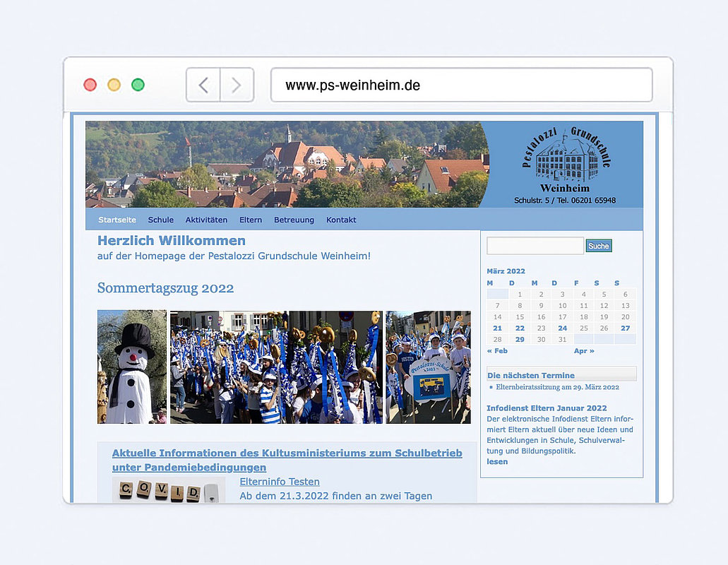Go to previous month via « Feb
The width and height of the screenshot is (728, 565).
pyautogui.click(x=497, y=350)
